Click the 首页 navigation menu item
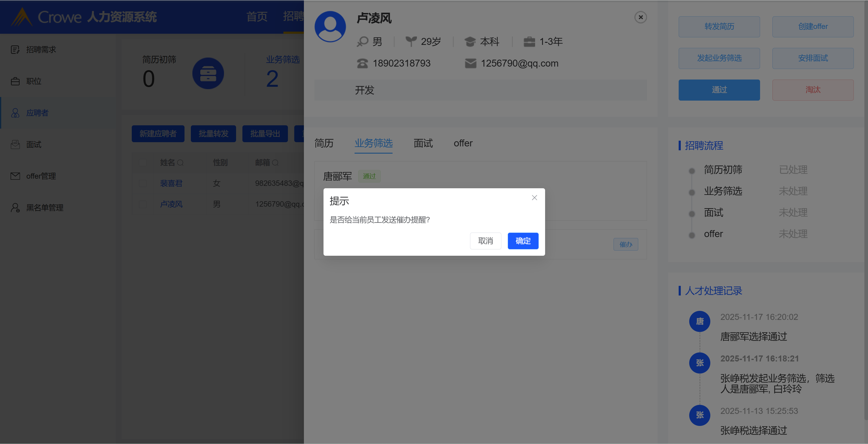Viewport: 868px width, 444px height. [x=257, y=17]
